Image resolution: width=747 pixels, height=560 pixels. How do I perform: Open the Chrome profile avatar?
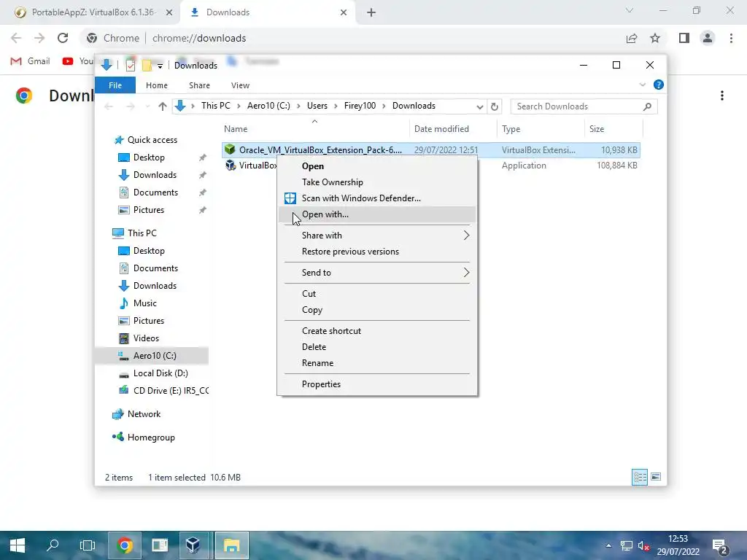pos(708,38)
